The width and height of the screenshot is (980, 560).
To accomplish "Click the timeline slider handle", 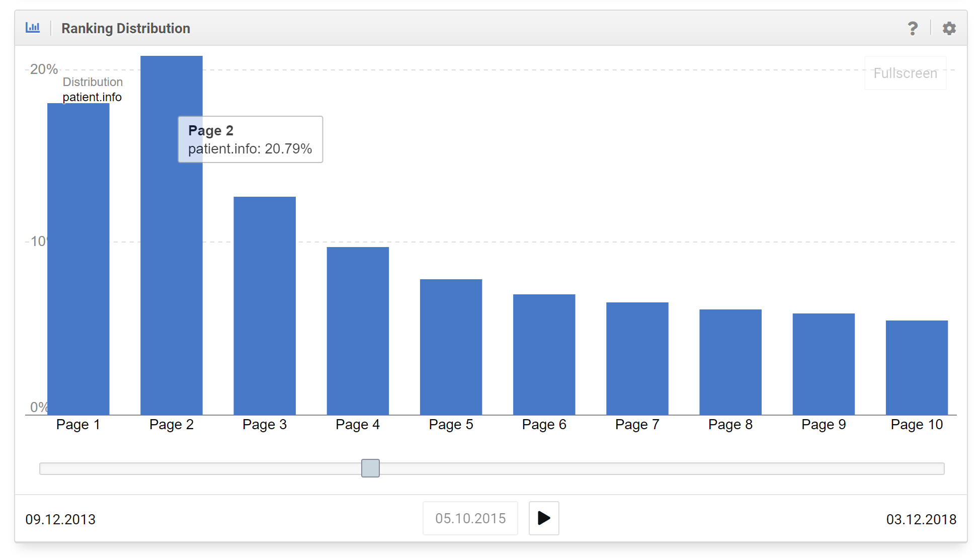I will [370, 468].
